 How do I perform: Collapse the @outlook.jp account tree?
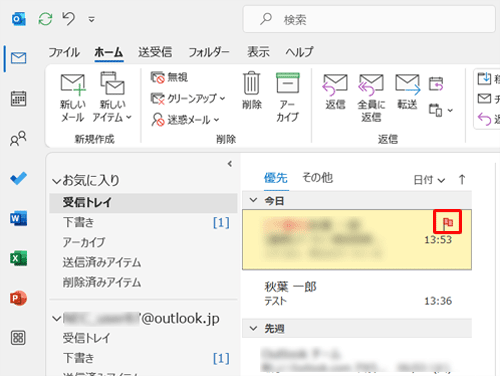tap(57, 319)
